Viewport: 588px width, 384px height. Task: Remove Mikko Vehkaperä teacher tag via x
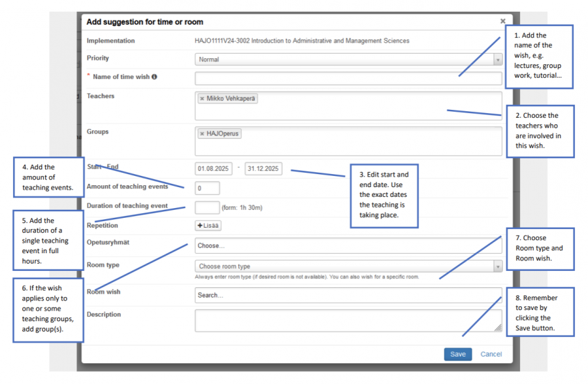[203, 99]
